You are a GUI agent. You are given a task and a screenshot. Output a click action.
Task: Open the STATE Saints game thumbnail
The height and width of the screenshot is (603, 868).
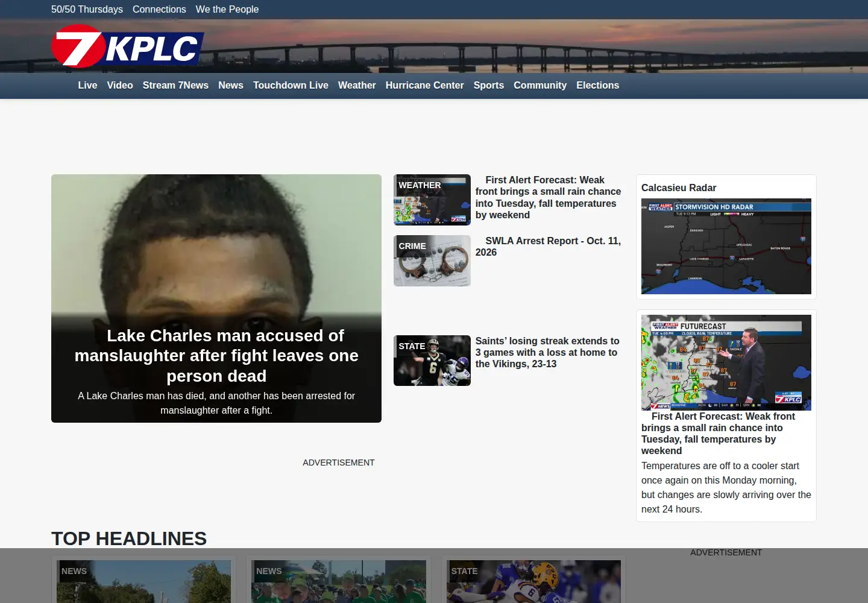point(432,361)
